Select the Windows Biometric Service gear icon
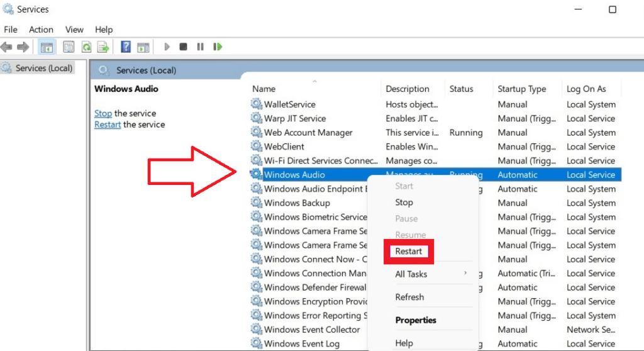 (x=257, y=216)
